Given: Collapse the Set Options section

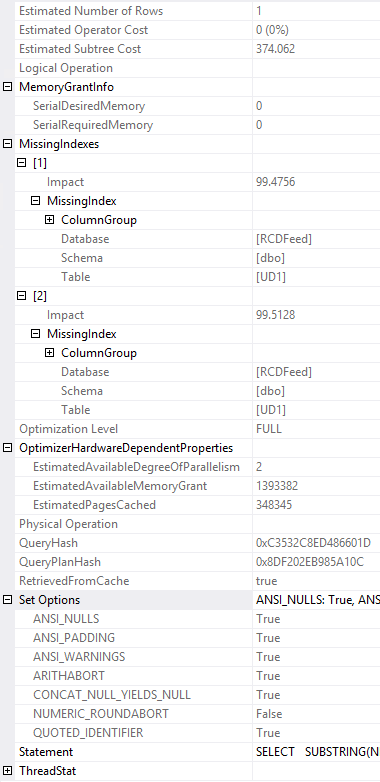Looking at the screenshot, I should tap(7, 600).
